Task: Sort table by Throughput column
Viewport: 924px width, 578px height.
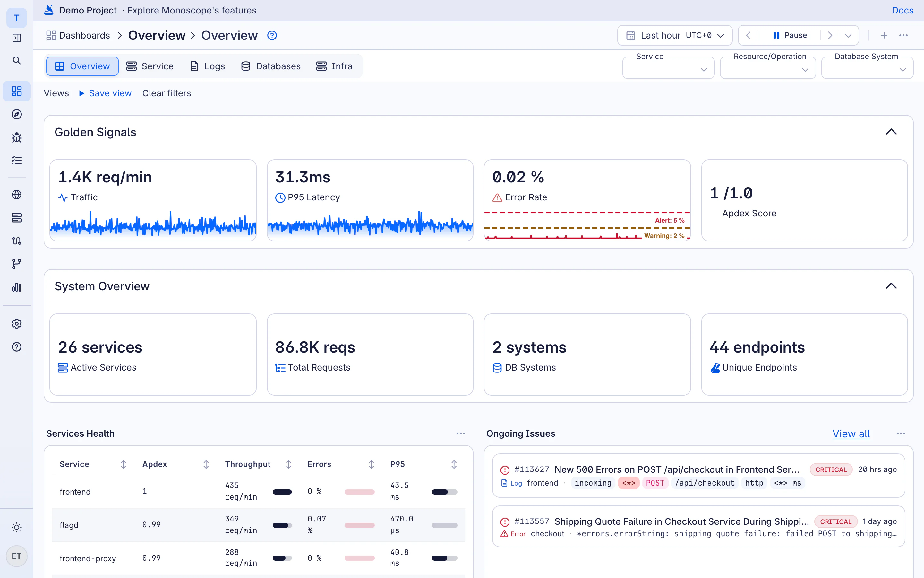Action: click(289, 464)
